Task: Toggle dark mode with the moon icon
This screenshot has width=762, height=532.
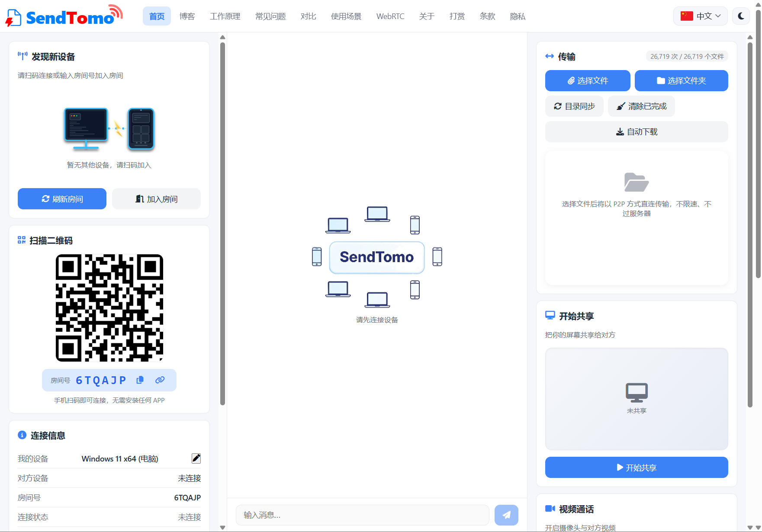Action: point(741,16)
